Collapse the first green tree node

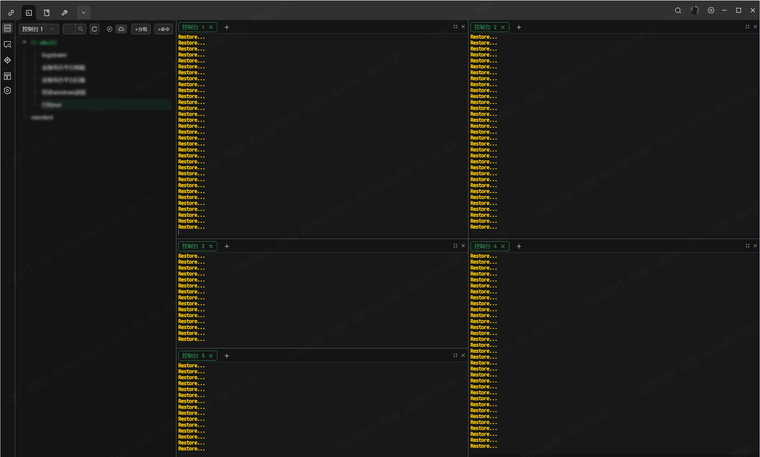click(24, 43)
